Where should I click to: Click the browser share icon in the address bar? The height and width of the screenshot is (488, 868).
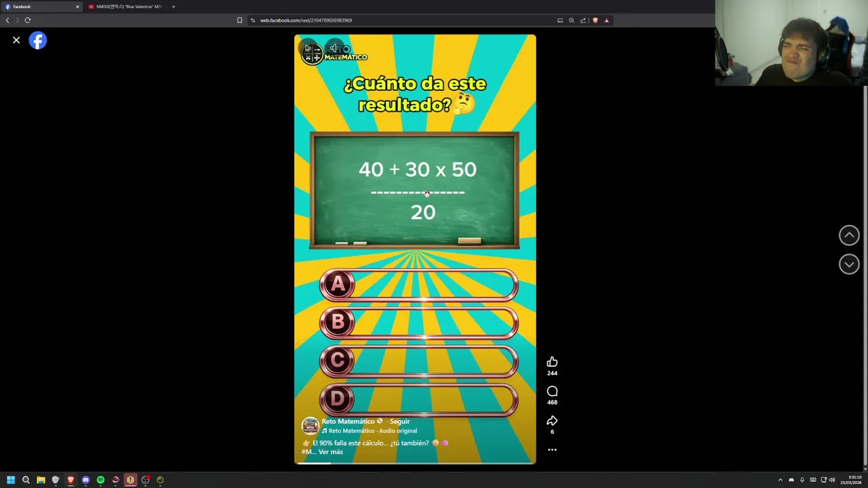[583, 20]
